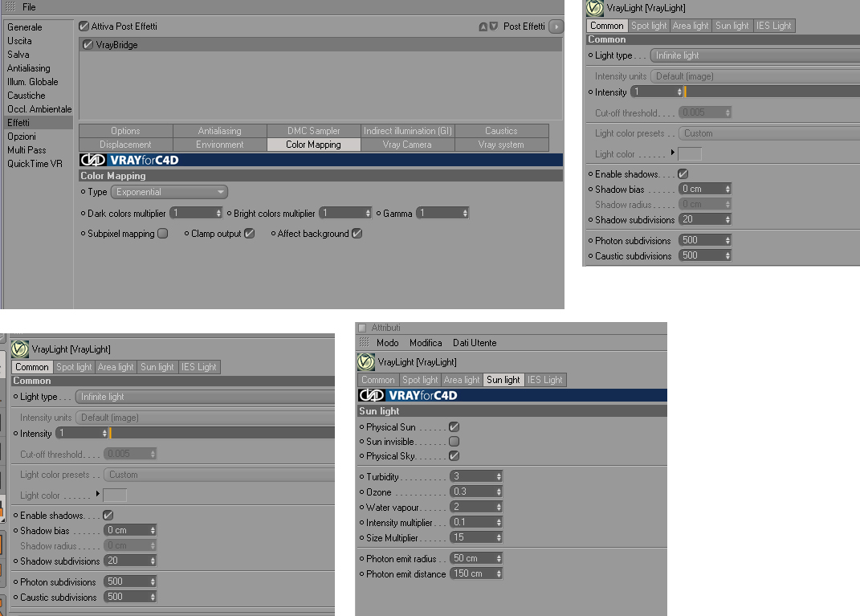Select Multi Pass in the settings list
Image resolution: width=860 pixels, height=616 pixels.
[x=26, y=149]
